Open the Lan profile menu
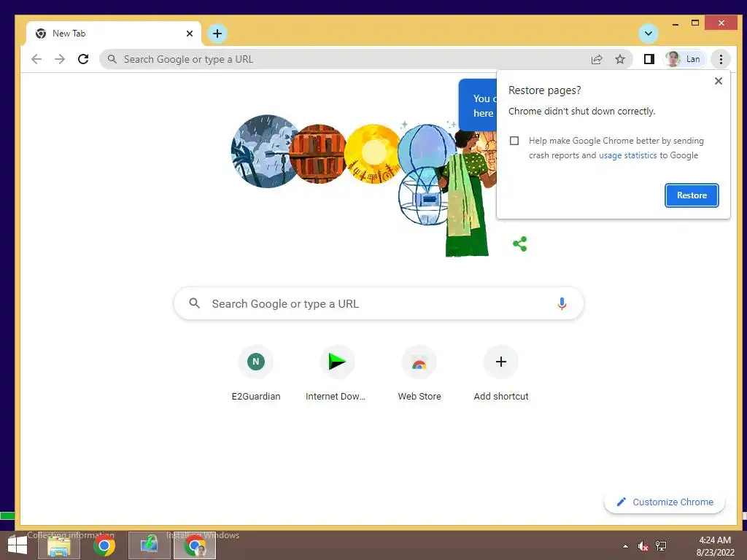 pos(684,59)
